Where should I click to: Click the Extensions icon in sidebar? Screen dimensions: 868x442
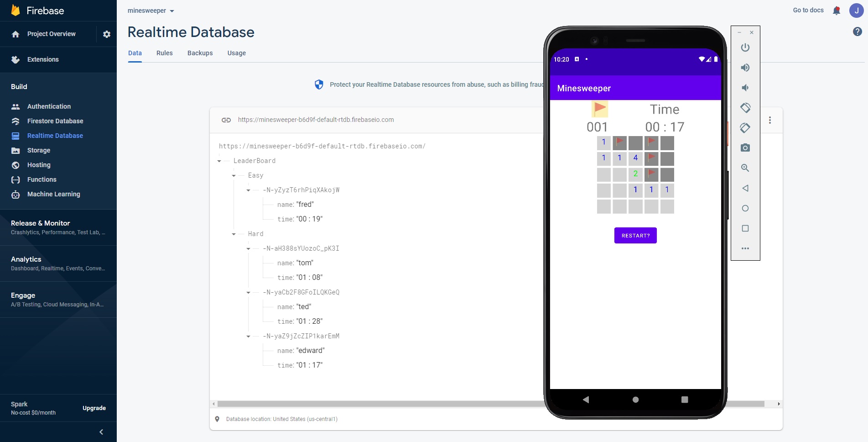pos(16,60)
